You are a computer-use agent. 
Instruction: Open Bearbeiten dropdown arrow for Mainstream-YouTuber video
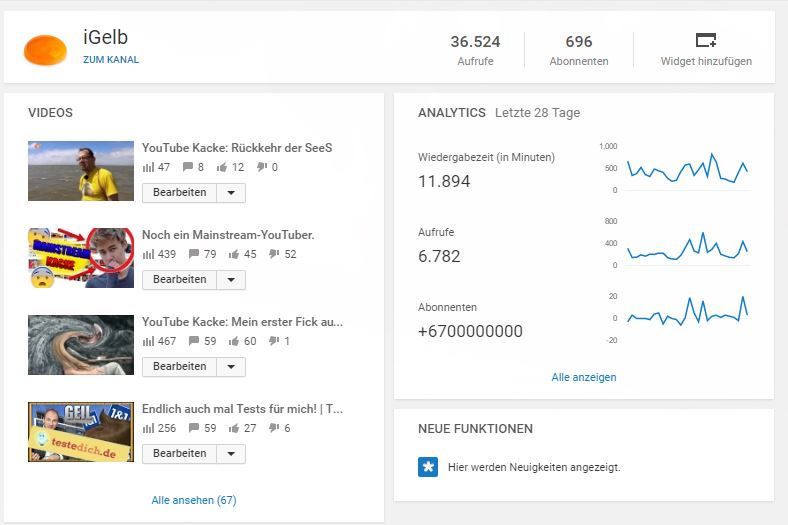(231, 280)
